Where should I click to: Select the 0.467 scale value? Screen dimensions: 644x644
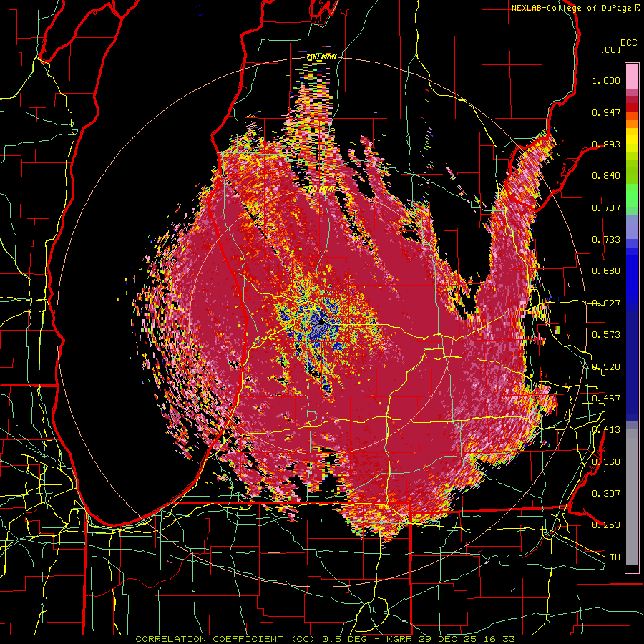606,399
